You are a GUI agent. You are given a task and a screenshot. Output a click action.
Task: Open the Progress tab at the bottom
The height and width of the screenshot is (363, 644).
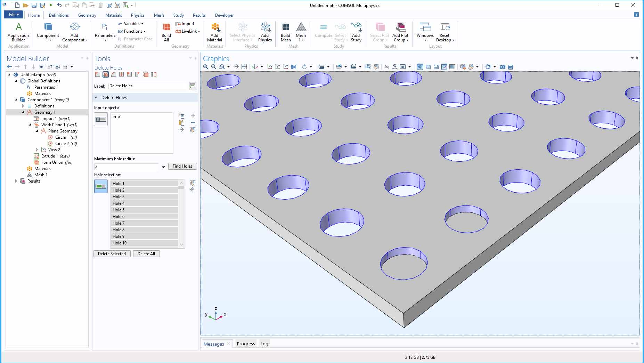[x=246, y=344]
